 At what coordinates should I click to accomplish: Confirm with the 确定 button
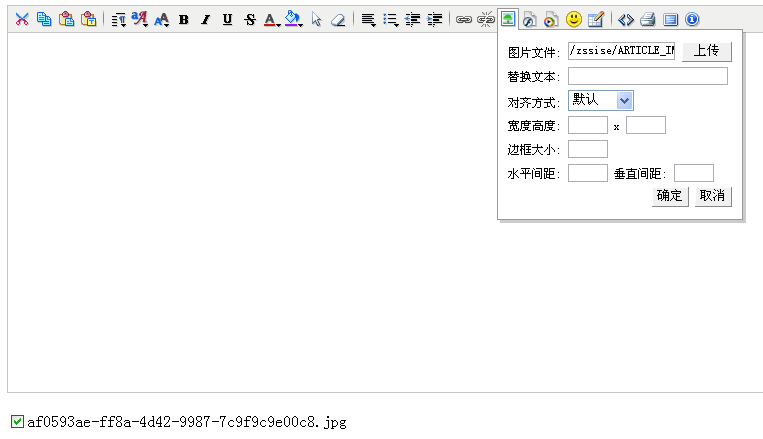point(670,196)
